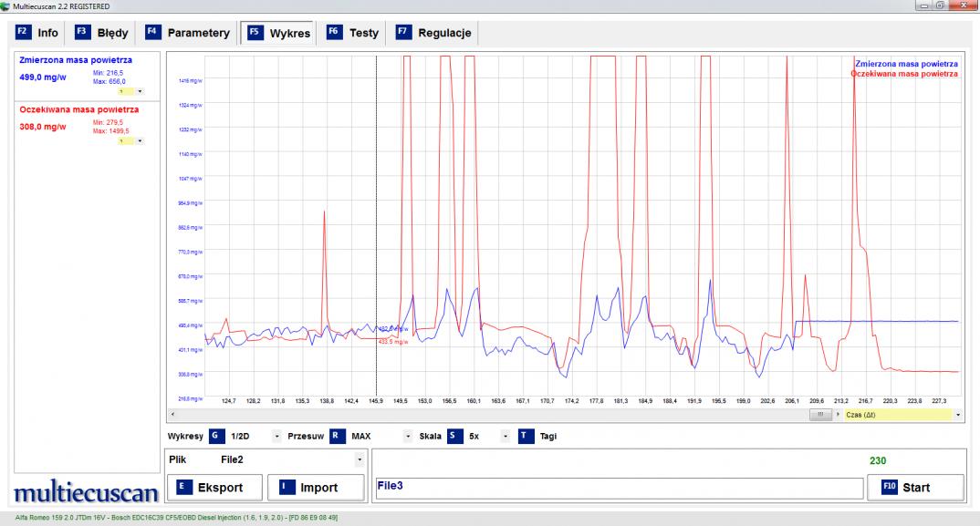Click the R key icon beside Przesuw
Viewport: 980px width, 526px height.
[x=336, y=436]
